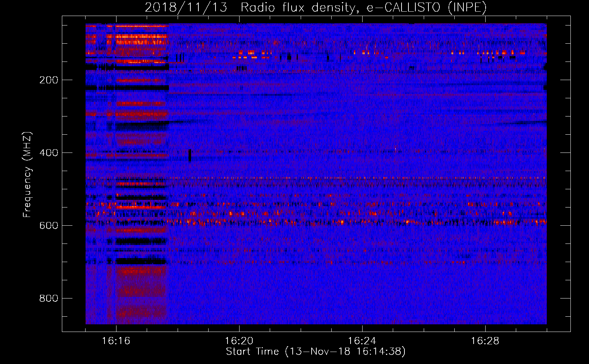Click the 16:24 time tick label

[362, 341]
